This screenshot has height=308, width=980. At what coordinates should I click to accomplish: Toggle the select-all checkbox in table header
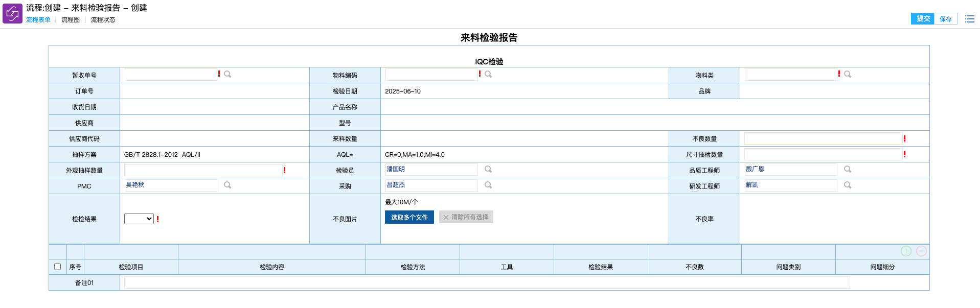point(58,267)
